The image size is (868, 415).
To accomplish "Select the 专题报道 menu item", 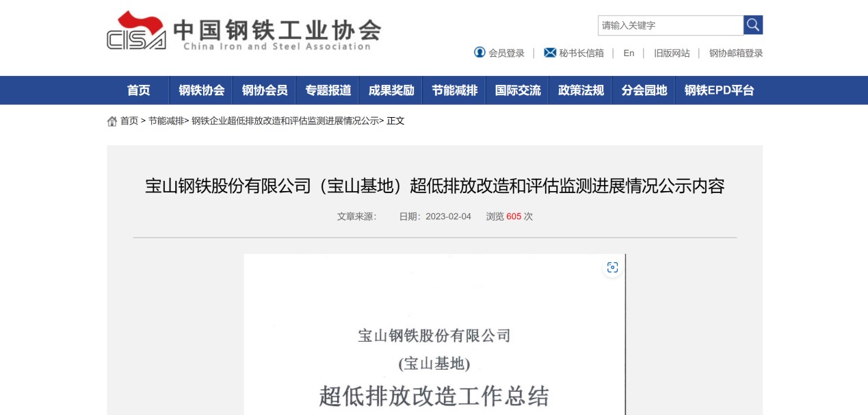I will (328, 90).
